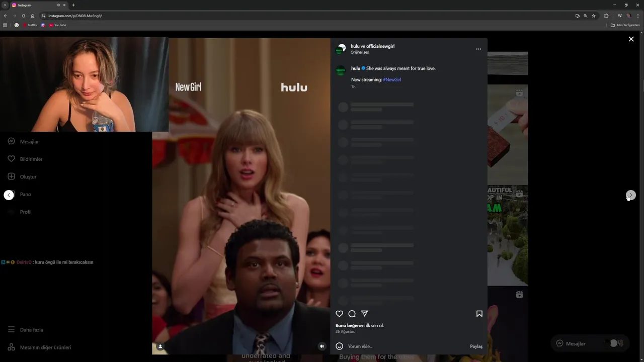Open apps grid in bookmarks bar
The width and height of the screenshot is (644, 362).
point(5,25)
